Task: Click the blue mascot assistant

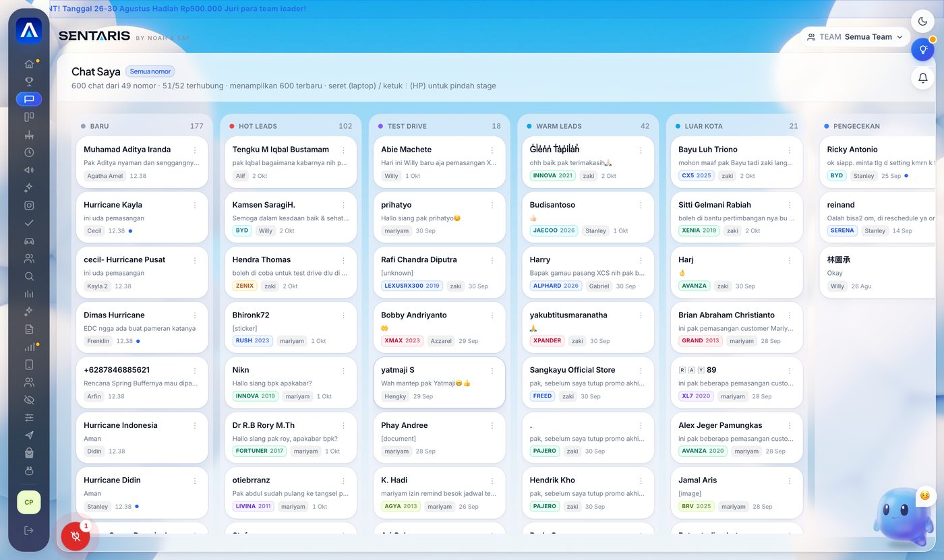Action: coord(903,517)
